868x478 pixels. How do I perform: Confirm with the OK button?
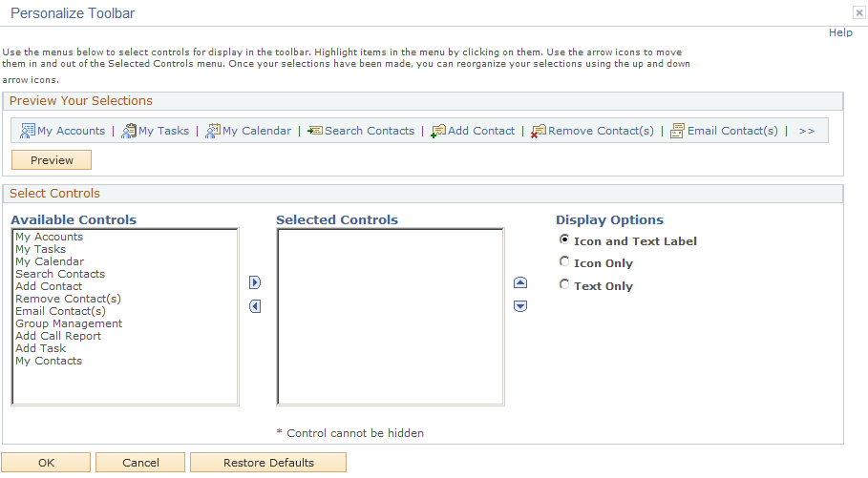(46, 463)
